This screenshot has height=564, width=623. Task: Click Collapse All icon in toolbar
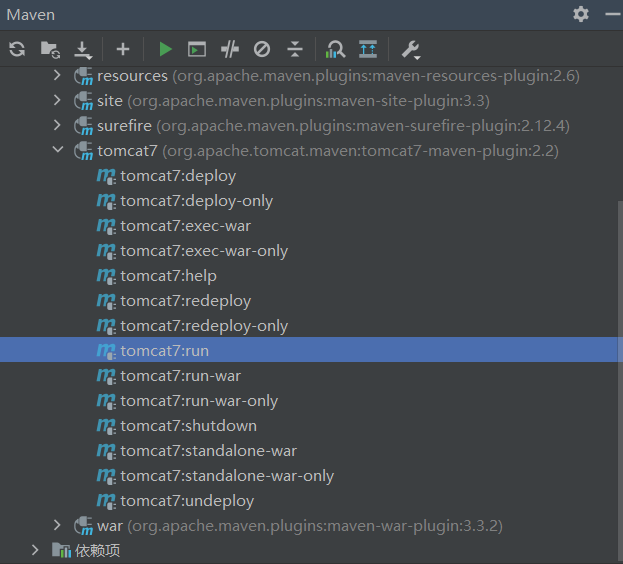tap(295, 49)
